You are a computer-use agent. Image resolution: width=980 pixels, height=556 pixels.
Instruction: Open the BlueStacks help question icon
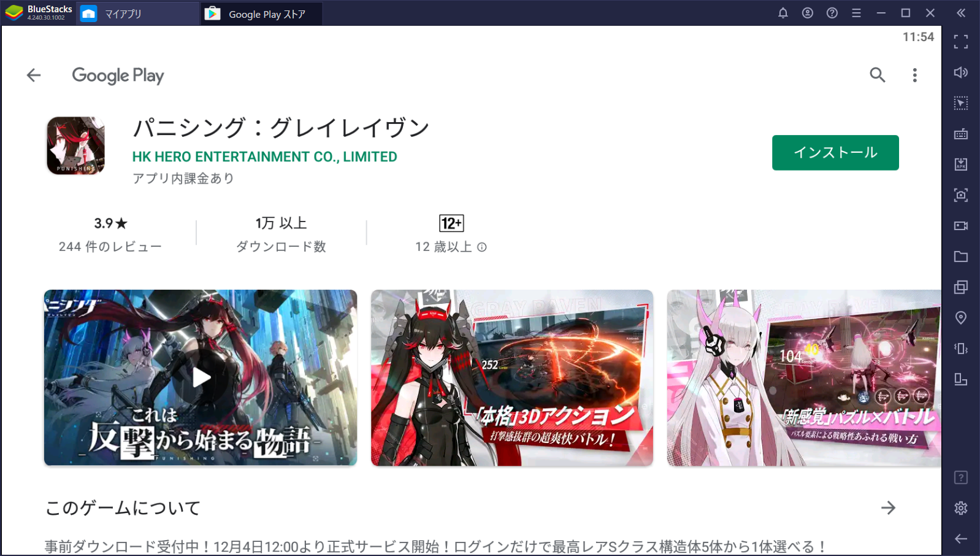[832, 13]
